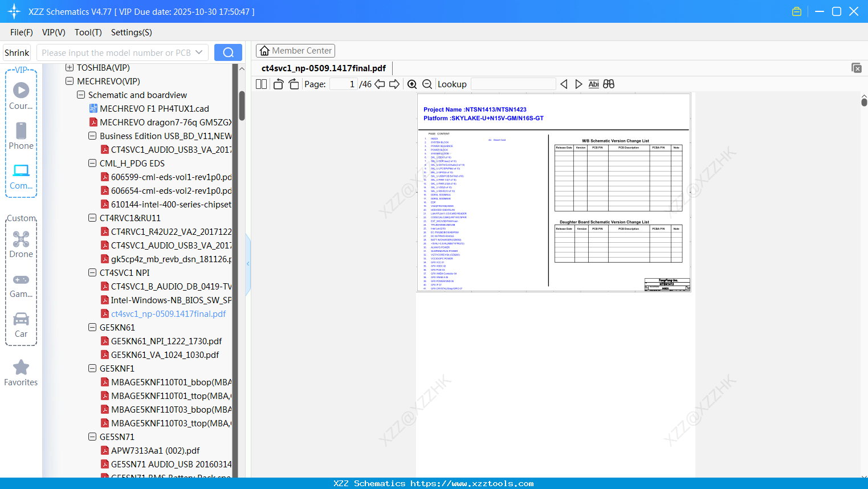Collapse the CT4RVC1&RU11 folder

[92, 218]
